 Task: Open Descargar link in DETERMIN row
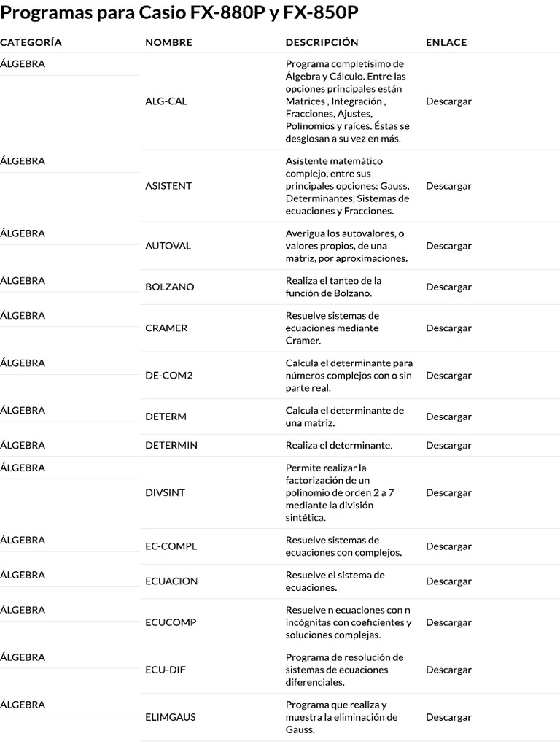point(448,445)
